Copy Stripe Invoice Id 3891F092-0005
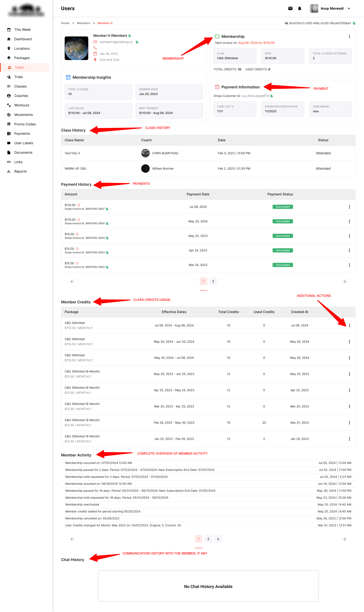Image resolution: width=364 pixels, height=612 pixels. pyautogui.click(x=107, y=223)
